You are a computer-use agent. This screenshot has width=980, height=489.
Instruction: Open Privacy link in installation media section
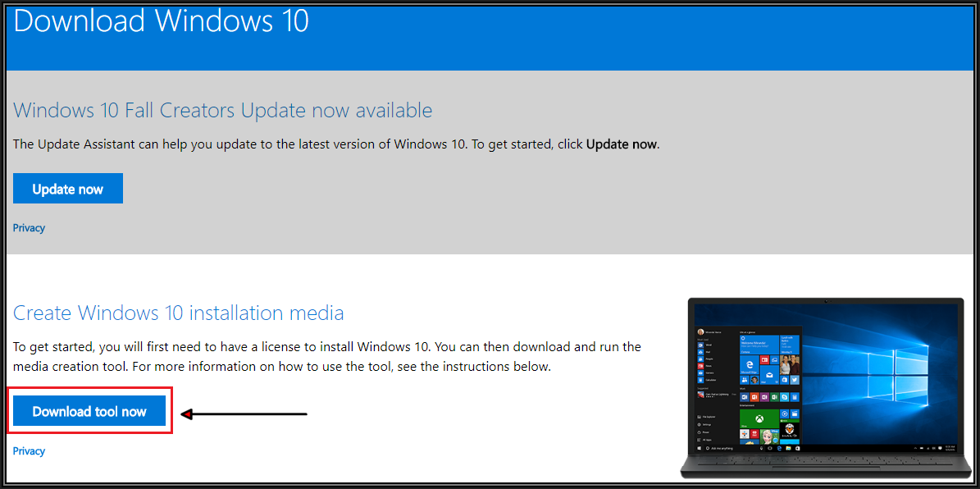coord(29,451)
